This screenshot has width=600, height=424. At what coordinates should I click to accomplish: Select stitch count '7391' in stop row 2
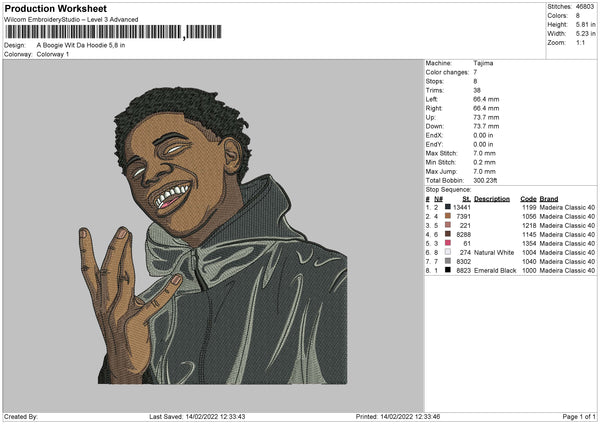(x=463, y=217)
